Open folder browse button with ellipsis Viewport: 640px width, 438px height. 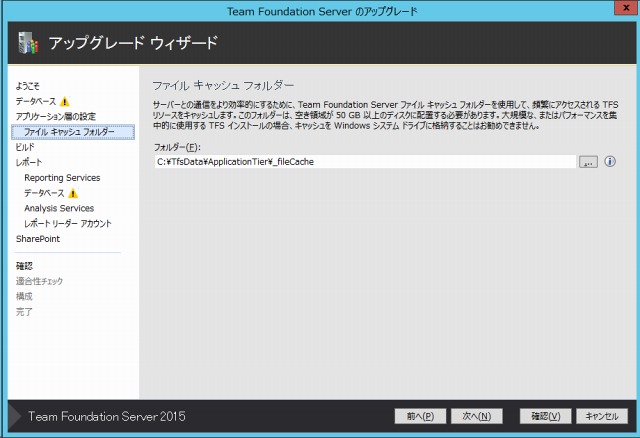pos(588,162)
